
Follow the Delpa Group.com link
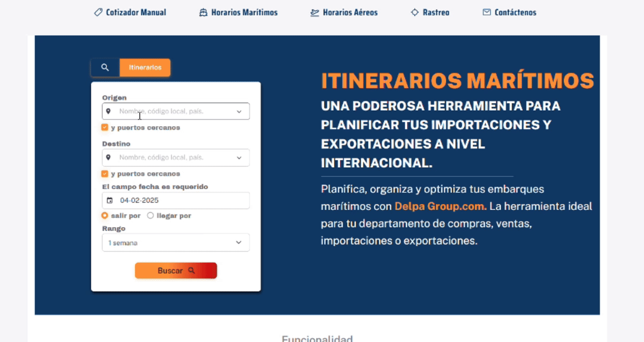pos(441,206)
